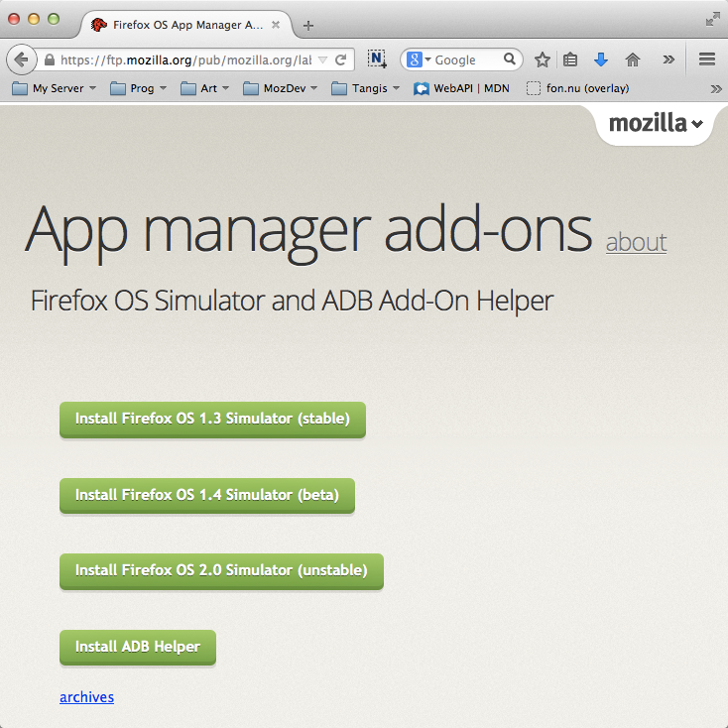Viewport: 728px width, 728px height.
Task: Install Firefox OS 1.3 Simulator (stable)
Action: pos(212,419)
